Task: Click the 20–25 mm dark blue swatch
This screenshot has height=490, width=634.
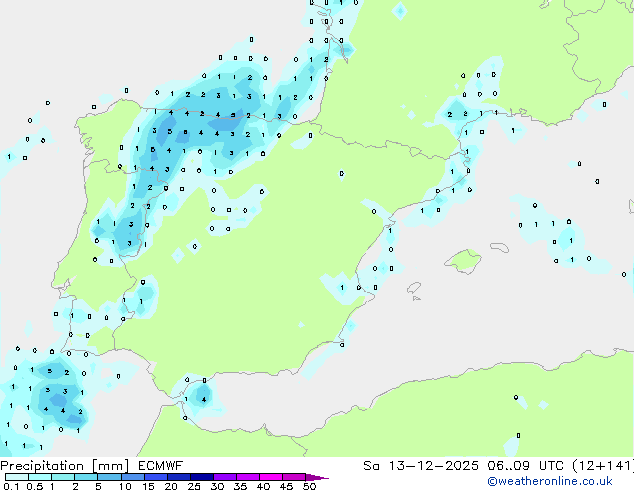Action: [x=178, y=477]
